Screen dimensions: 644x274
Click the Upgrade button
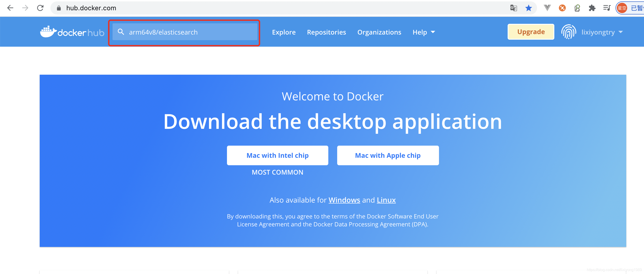coord(530,32)
